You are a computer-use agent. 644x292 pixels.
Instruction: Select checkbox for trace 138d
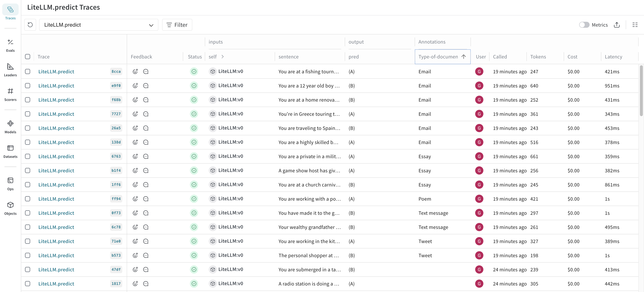pos(28,142)
